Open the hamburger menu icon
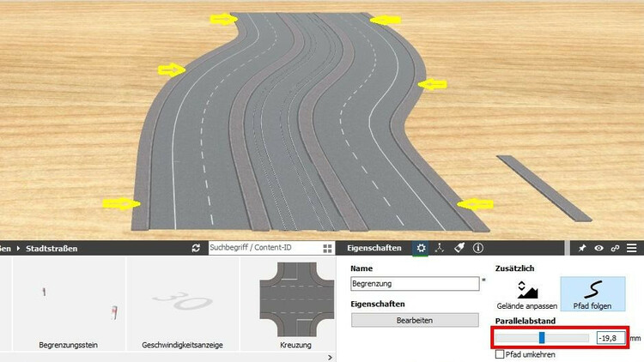 click(632, 248)
